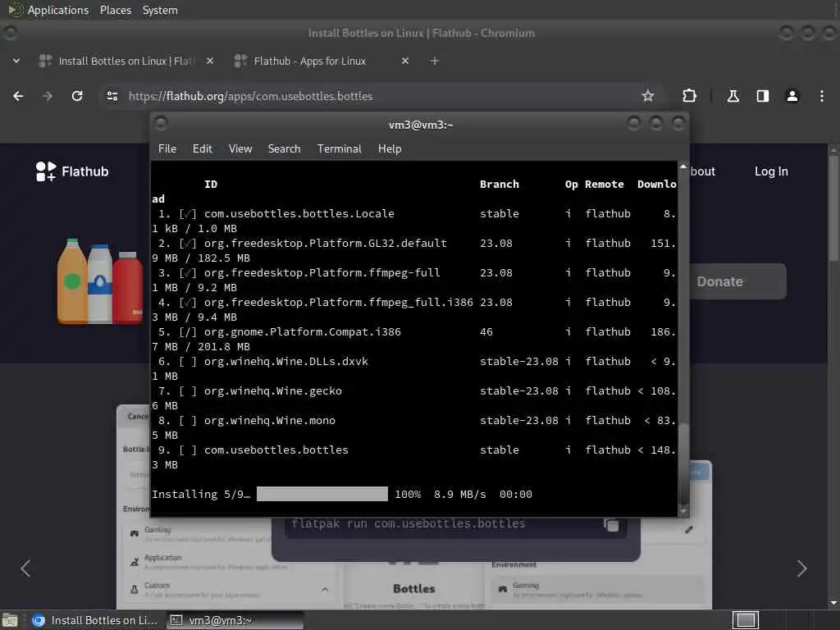Click the Remote column header in terminal
This screenshot has height=630, width=840.
(x=605, y=185)
